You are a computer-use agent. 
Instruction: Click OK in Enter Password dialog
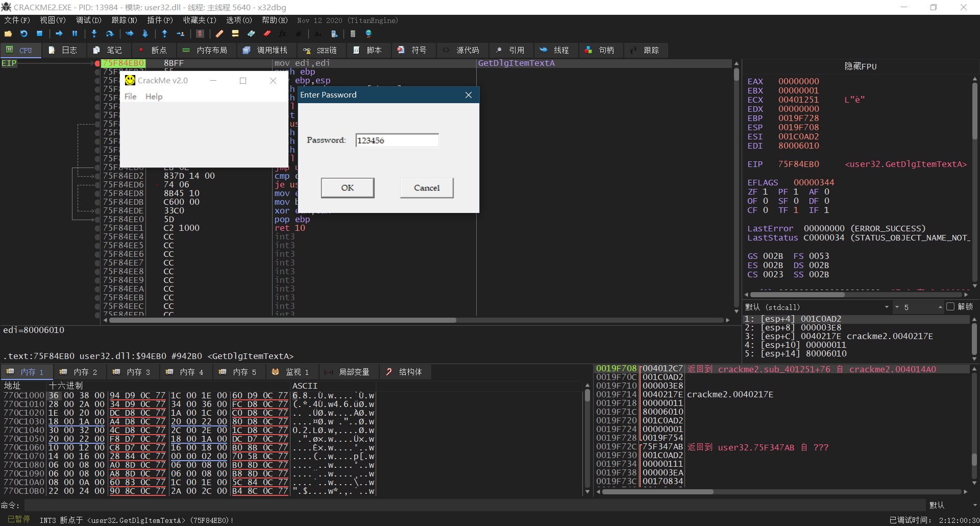pos(347,188)
